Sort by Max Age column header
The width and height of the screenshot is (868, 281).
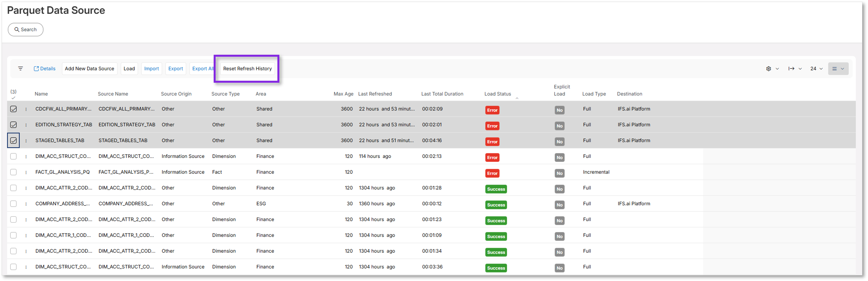click(x=343, y=94)
